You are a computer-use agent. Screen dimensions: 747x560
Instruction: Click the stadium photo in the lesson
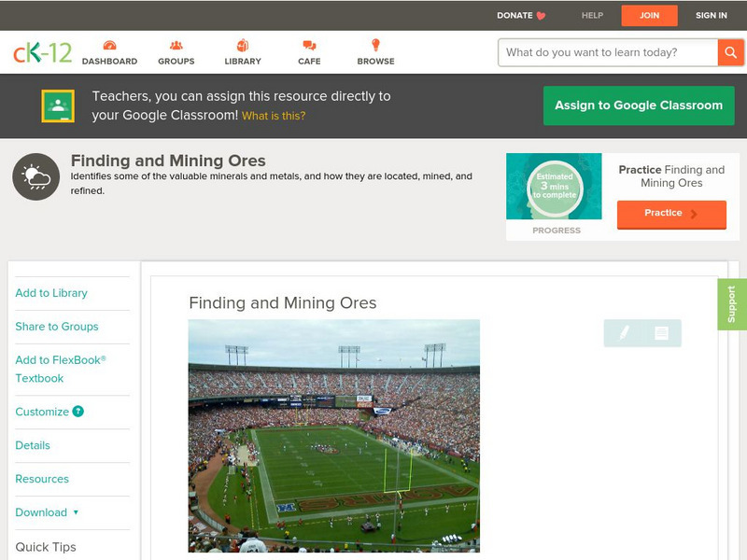tap(334, 436)
